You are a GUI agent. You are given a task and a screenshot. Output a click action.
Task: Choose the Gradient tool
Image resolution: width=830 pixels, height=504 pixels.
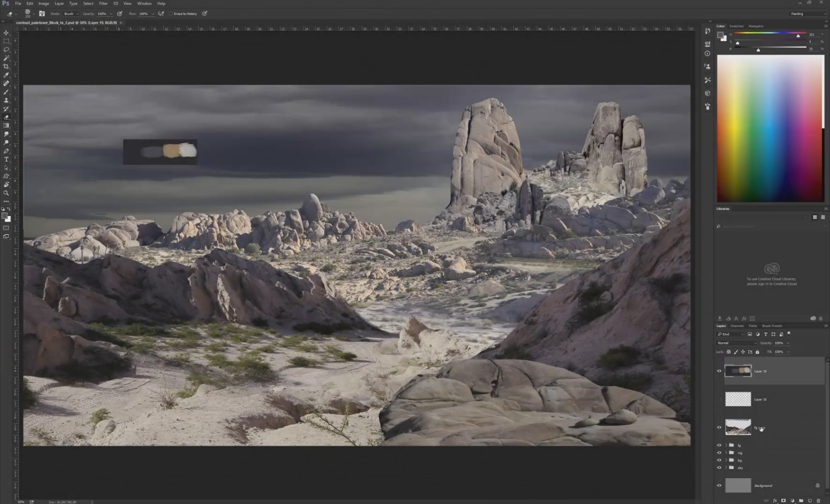tap(6, 126)
